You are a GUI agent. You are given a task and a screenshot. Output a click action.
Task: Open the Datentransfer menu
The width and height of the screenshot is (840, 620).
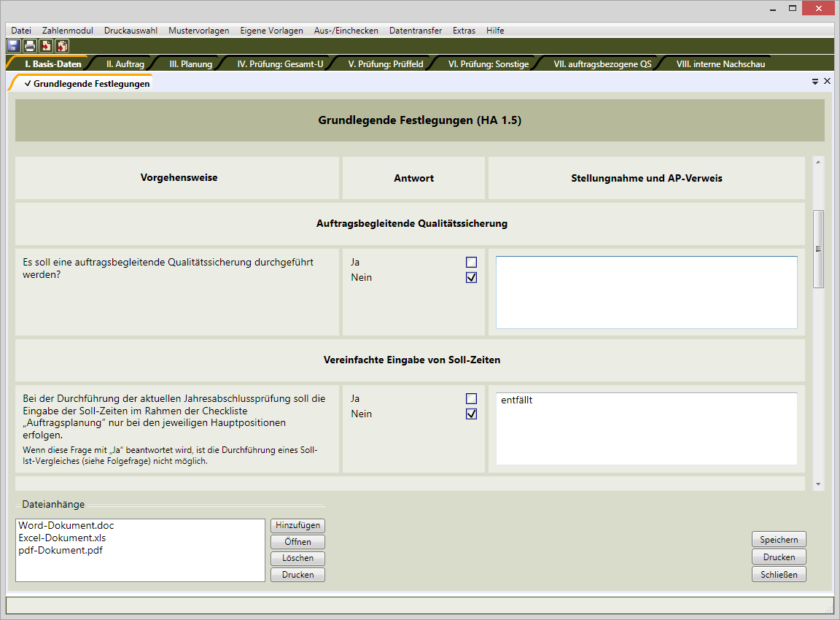pos(415,31)
